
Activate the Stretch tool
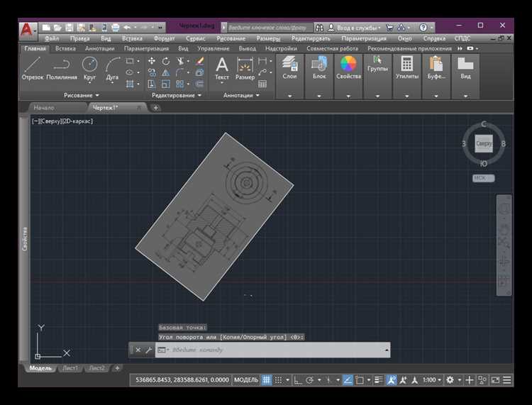[x=151, y=84]
